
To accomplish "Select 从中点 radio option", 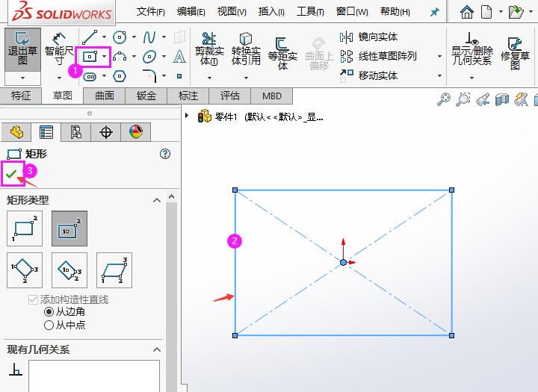I will 49,325.
